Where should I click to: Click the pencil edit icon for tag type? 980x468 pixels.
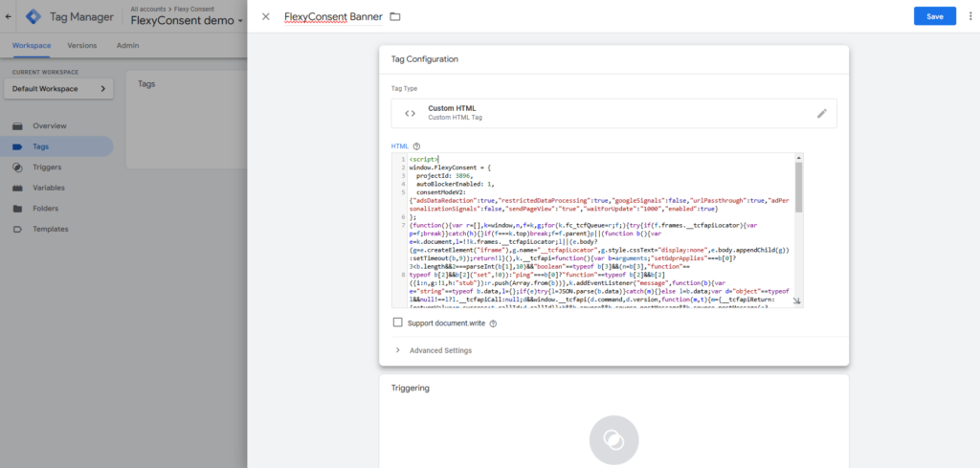821,113
